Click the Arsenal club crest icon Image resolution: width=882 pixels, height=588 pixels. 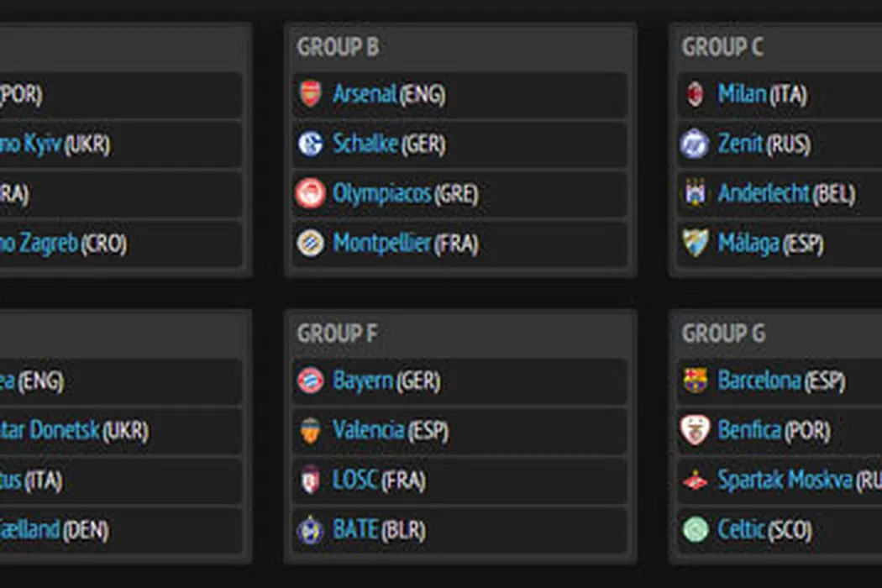pyautogui.click(x=310, y=94)
